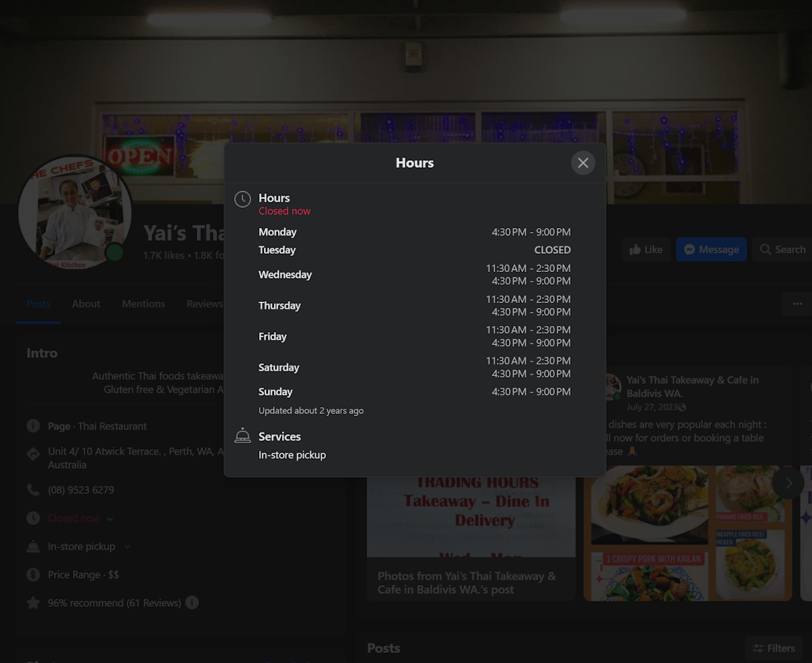
Task: Click the clock icon beside Hours heading
Action: click(242, 199)
